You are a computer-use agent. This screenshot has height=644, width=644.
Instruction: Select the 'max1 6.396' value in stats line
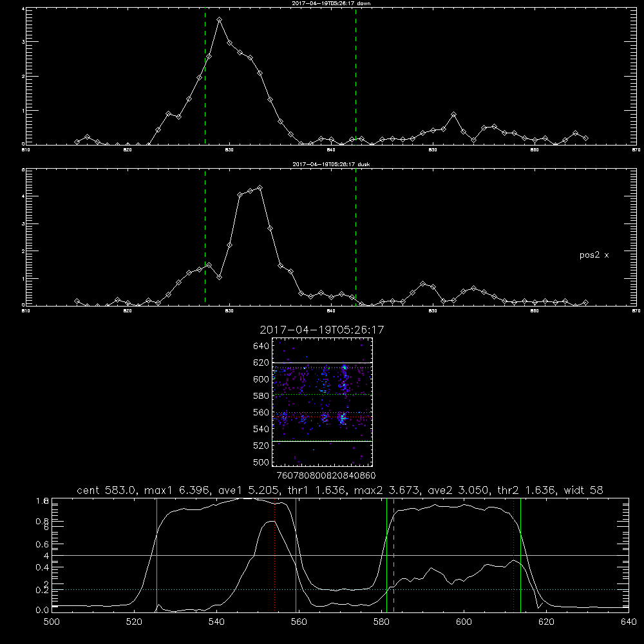178,490
